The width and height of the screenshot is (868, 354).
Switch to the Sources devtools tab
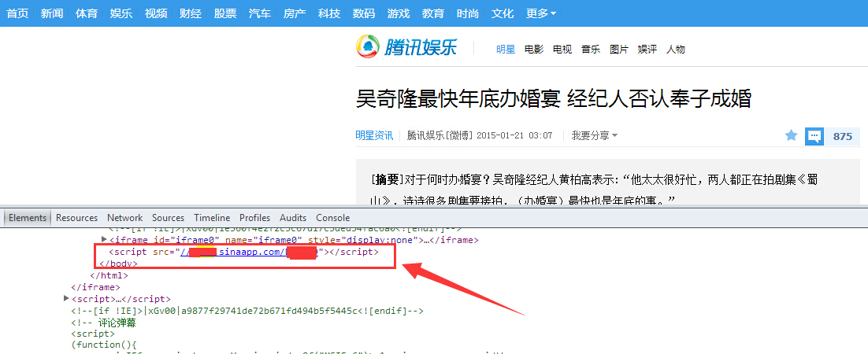(169, 218)
